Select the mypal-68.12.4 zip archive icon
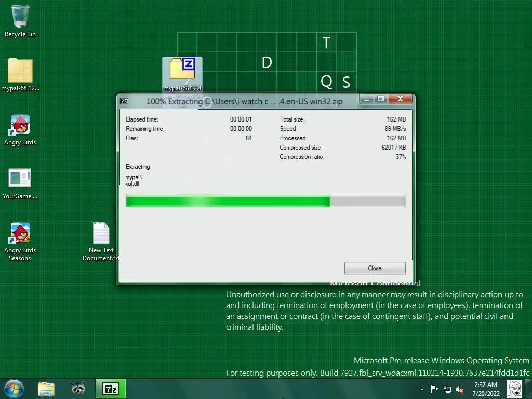The width and height of the screenshot is (532, 399). tap(182, 75)
